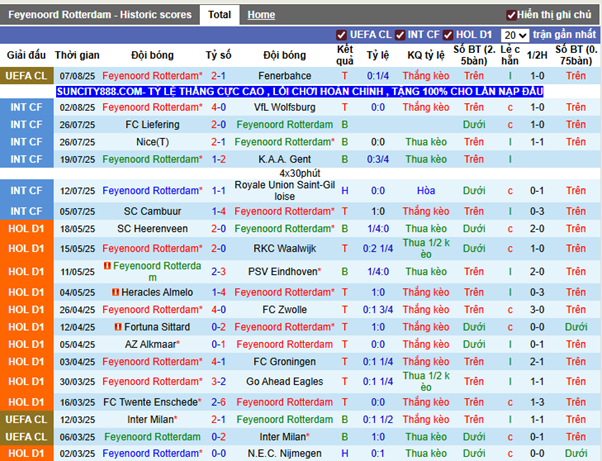Click the 4-0 score against VfL Wolfsburg
The height and width of the screenshot is (461, 602).
point(218,107)
